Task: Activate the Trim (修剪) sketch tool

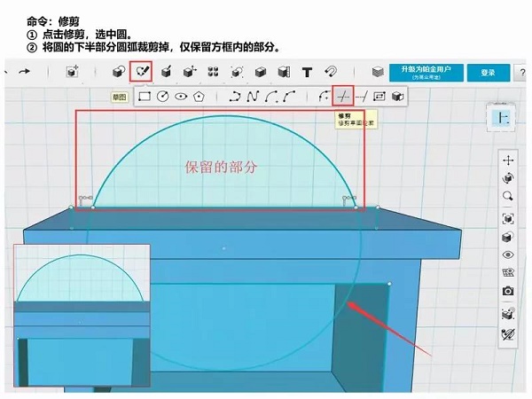Action: pos(343,96)
